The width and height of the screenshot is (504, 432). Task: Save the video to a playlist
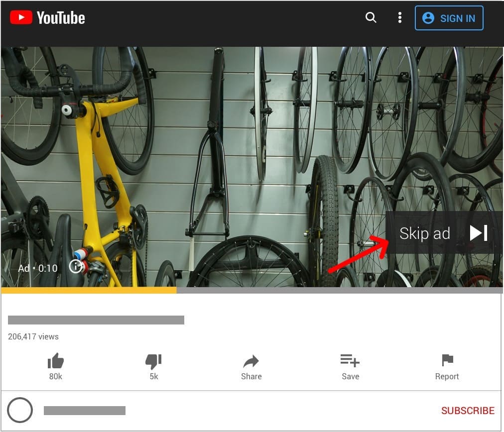(350, 360)
